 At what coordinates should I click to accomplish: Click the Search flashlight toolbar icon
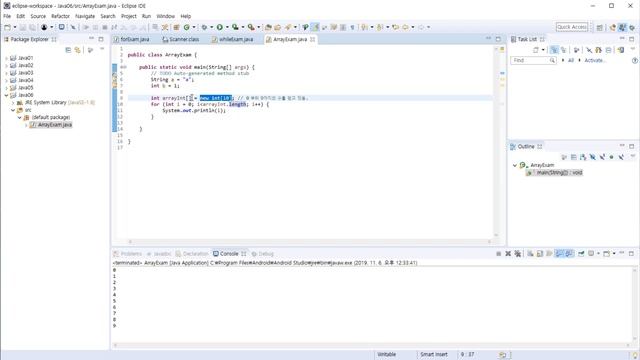(288, 27)
